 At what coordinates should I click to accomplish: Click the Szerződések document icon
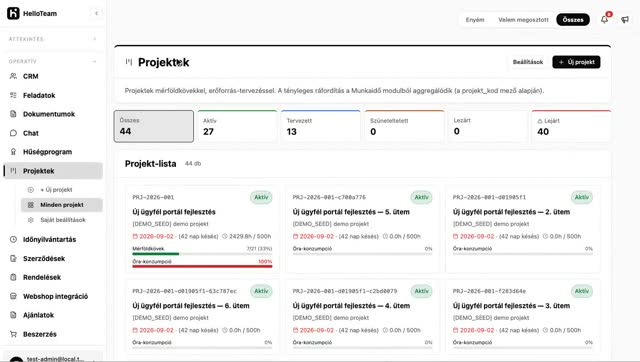13,258
